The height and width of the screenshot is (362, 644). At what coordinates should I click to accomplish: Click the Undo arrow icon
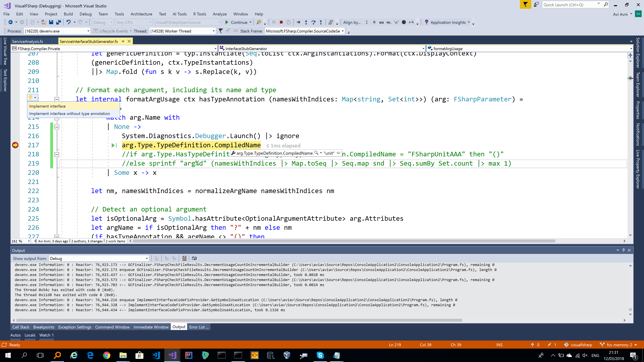68,22
